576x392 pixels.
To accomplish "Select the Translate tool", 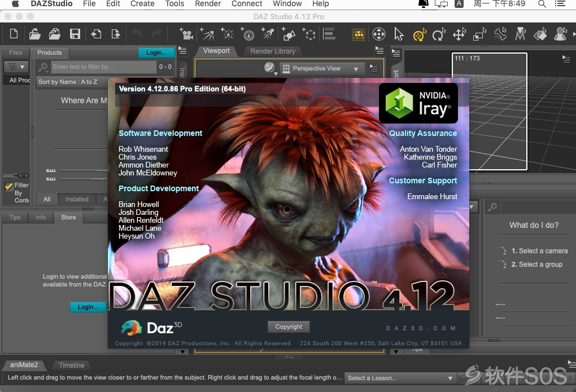I will [459, 34].
